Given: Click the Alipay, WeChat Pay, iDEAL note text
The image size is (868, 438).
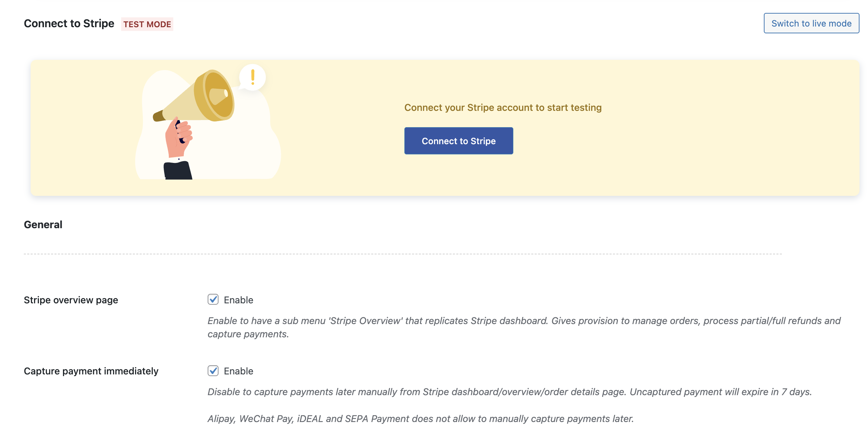Looking at the screenshot, I should [421, 419].
